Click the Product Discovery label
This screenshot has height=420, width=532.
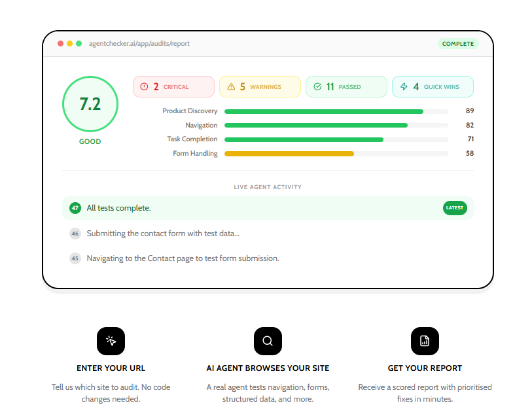coord(190,111)
